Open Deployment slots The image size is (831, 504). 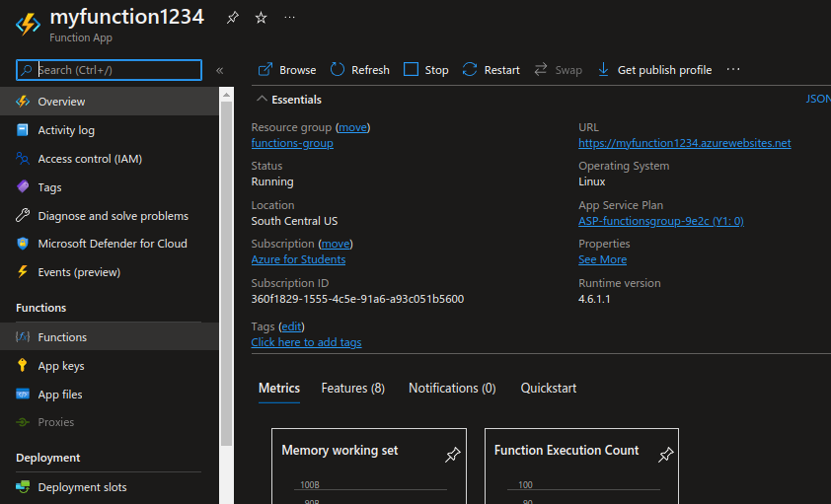click(110, 487)
